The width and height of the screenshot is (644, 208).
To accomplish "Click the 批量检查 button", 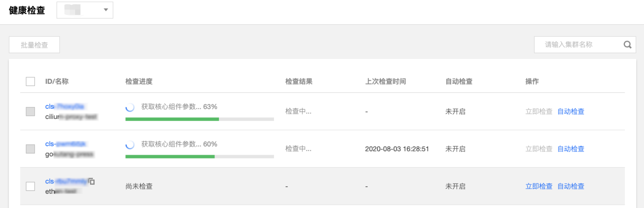I will (x=34, y=45).
